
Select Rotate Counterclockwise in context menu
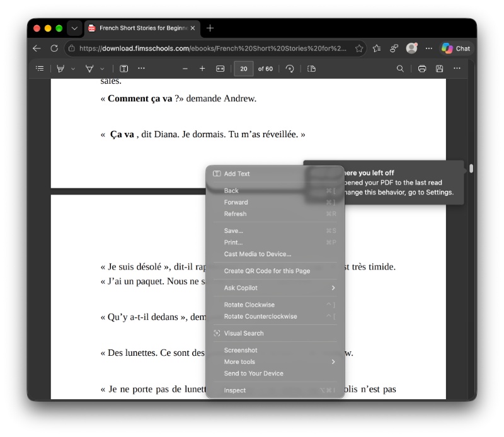coord(275,316)
